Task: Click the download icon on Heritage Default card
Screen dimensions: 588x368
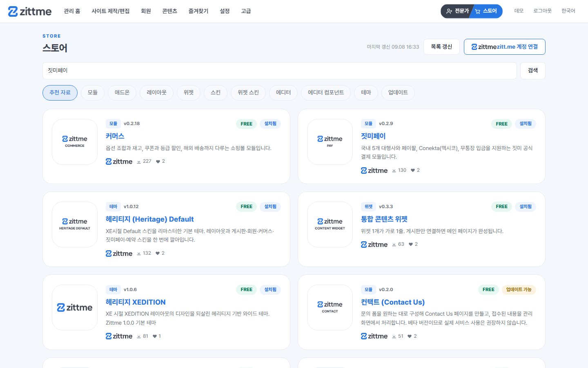Action: (x=139, y=254)
